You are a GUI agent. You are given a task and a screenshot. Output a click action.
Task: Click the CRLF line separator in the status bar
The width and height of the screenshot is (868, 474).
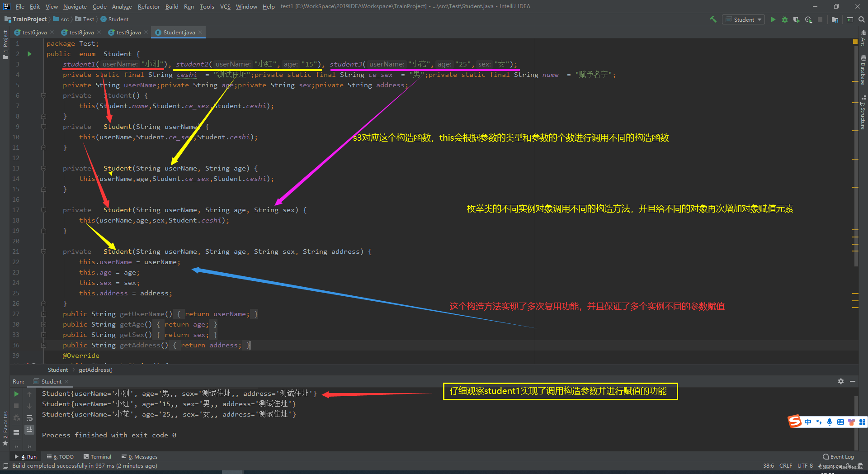coord(786,465)
